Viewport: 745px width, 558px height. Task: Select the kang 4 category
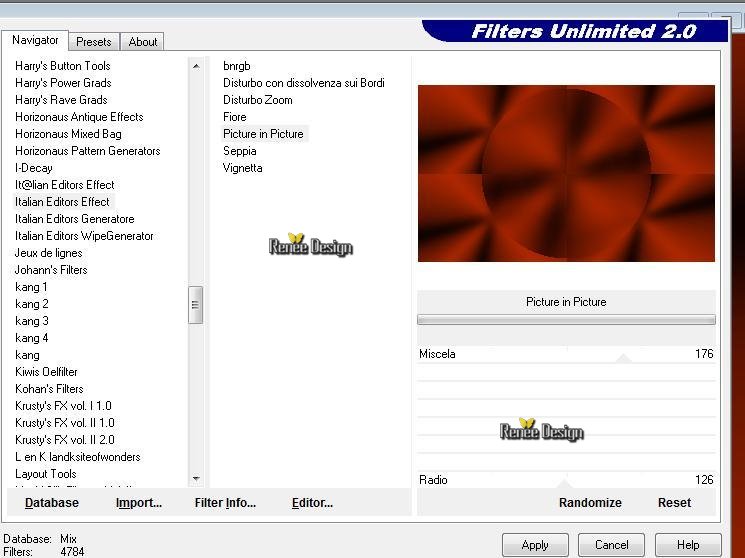click(32, 338)
